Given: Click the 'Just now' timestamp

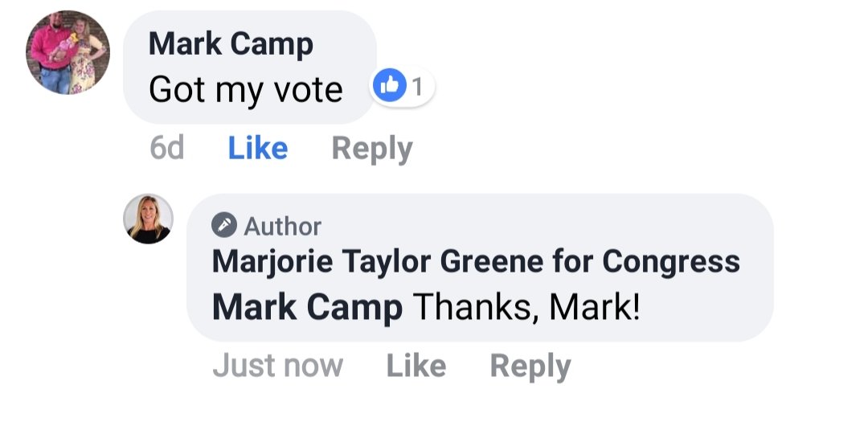Looking at the screenshot, I should [278, 366].
